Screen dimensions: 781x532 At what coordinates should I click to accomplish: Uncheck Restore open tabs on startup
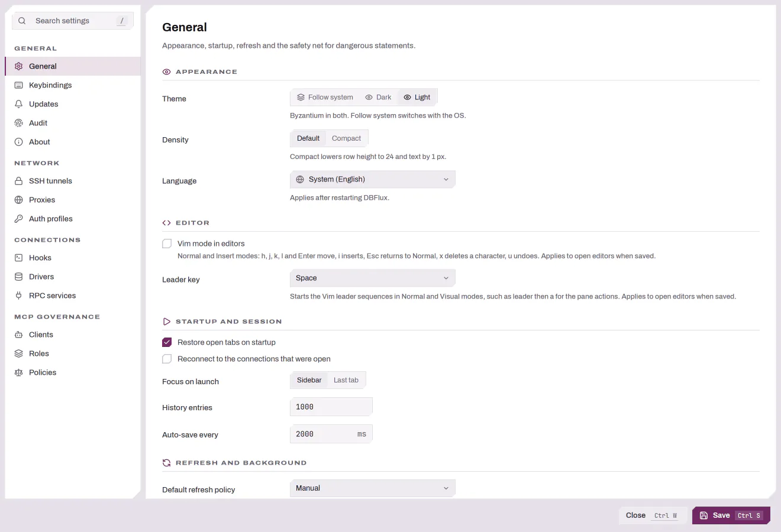click(x=167, y=342)
